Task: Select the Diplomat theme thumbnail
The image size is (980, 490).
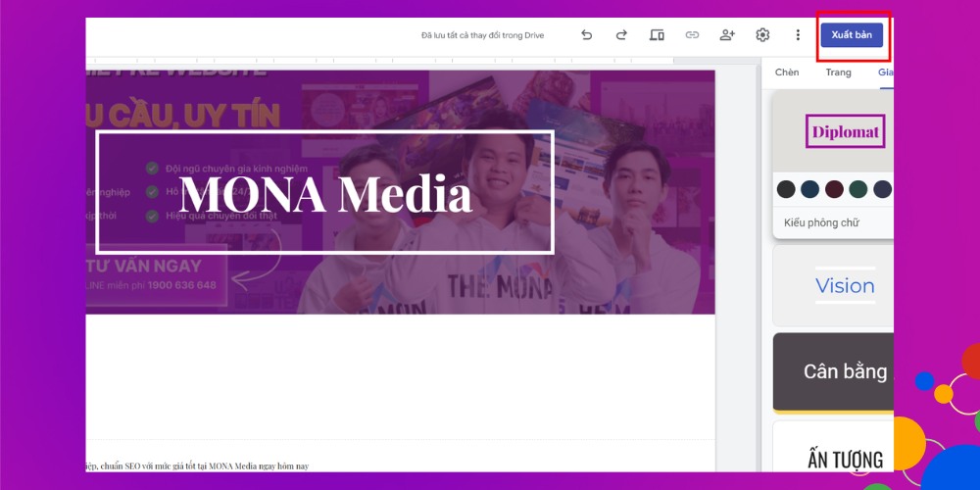Action: click(833, 131)
